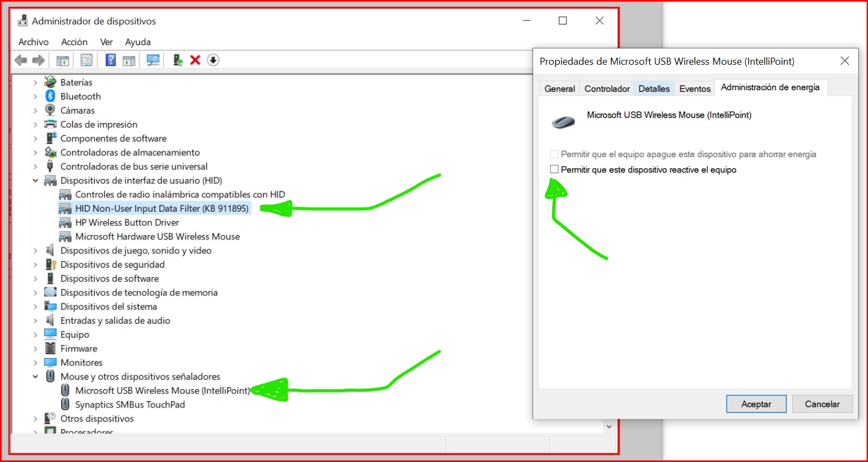Expand the Monitores node

(x=35, y=363)
